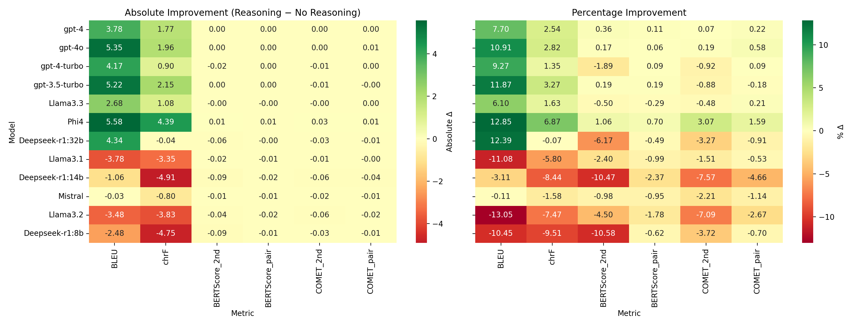868x326 pixels.
Task: Click the '% Δ' colorbar gradient
Action: [807, 131]
